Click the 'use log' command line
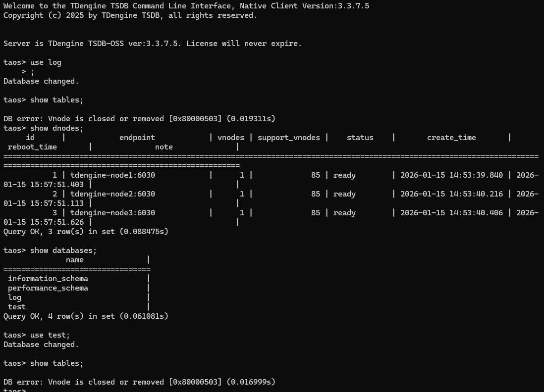 click(46, 62)
